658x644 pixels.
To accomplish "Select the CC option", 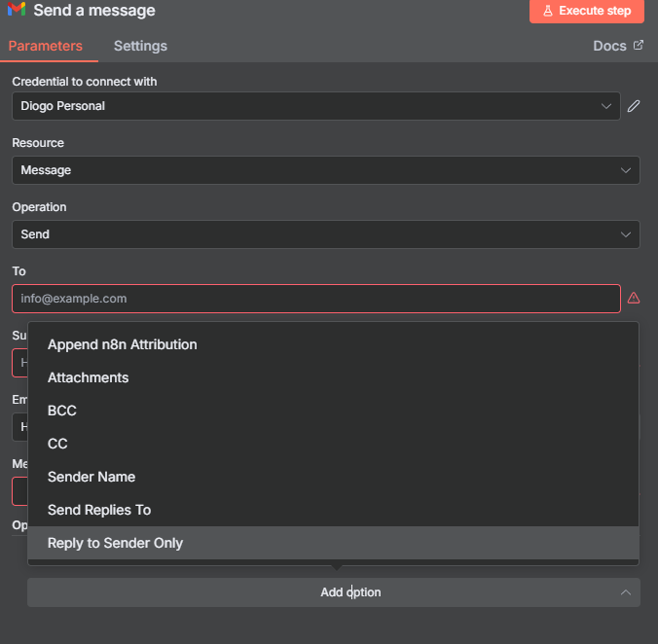I will point(57,444).
